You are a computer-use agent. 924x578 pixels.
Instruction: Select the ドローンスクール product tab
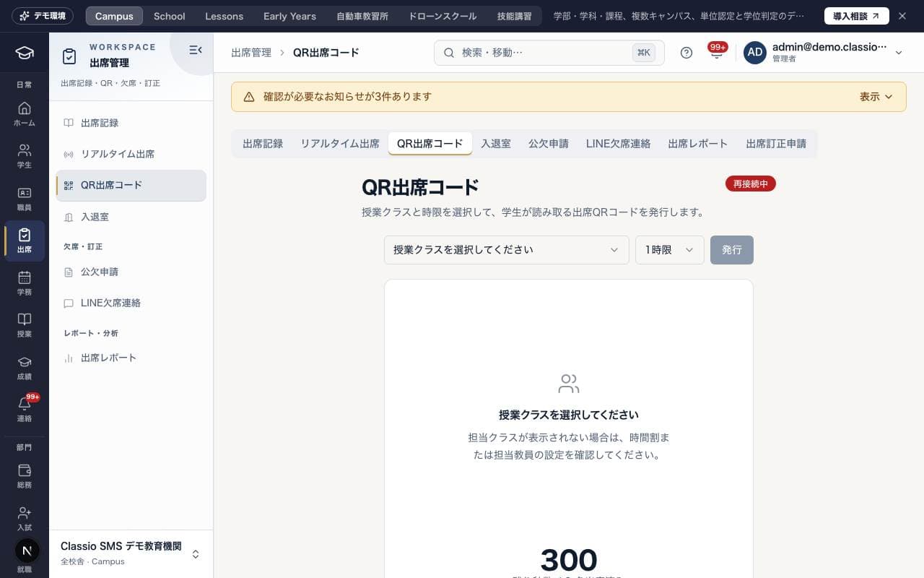coord(443,16)
